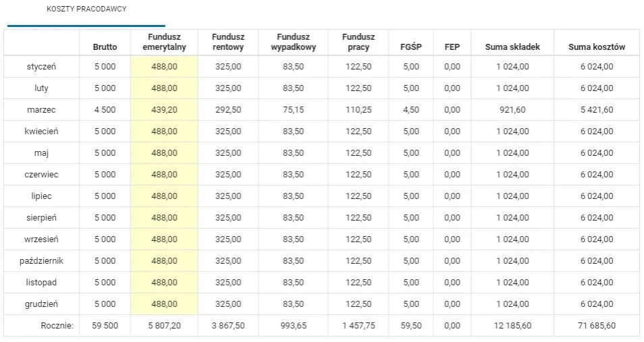Image resolution: width=644 pixels, height=342 pixels.
Task: Select the Fundusz emerytalny column header
Action: [x=164, y=42]
